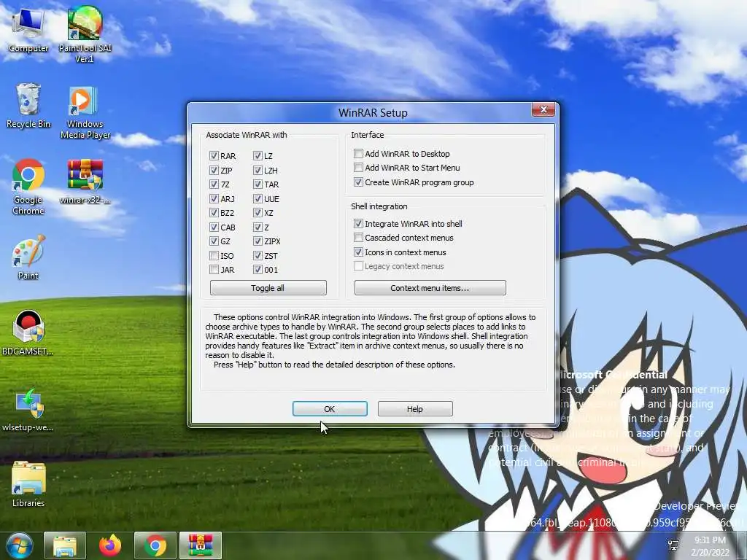Toggle the TAR file association
The image size is (747, 560).
[258, 184]
